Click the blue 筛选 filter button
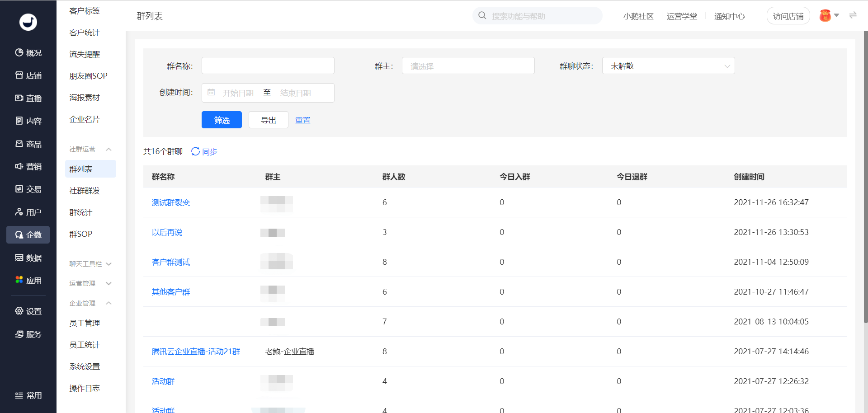The height and width of the screenshot is (413, 868). click(222, 120)
